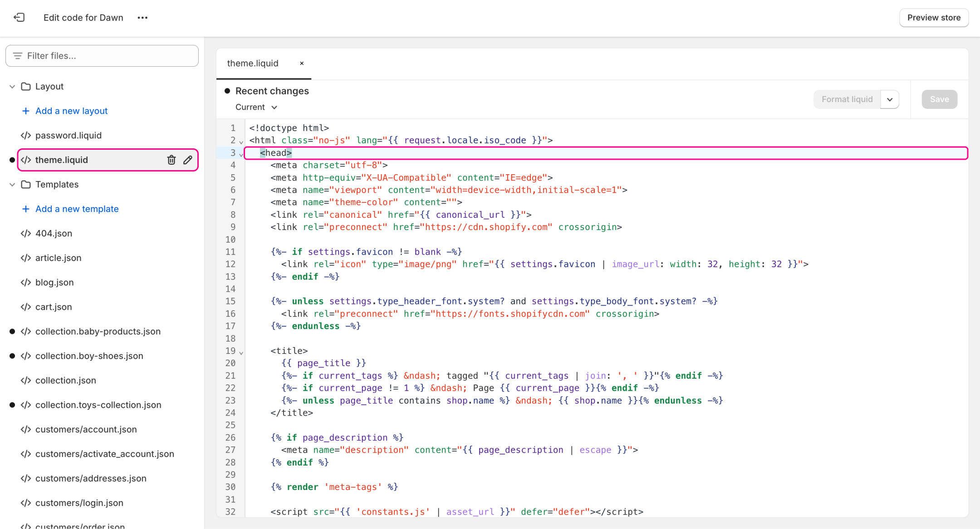
Task: Collapse the Templates folder
Action: click(x=12, y=185)
